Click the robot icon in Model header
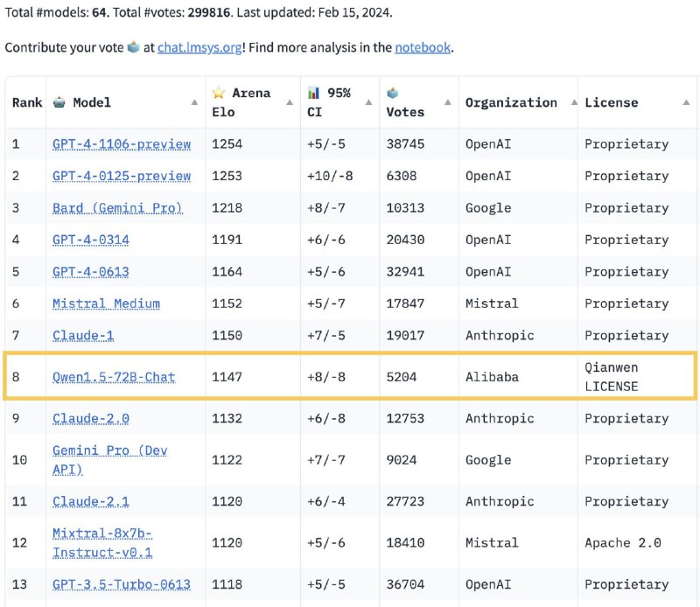The width and height of the screenshot is (700, 607). [x=59, y=102]
